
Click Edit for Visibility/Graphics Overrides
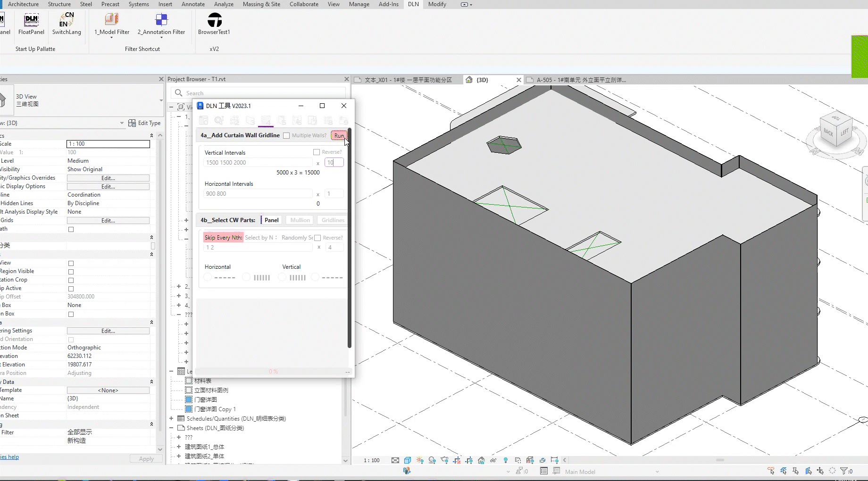[x=108, y=178]
